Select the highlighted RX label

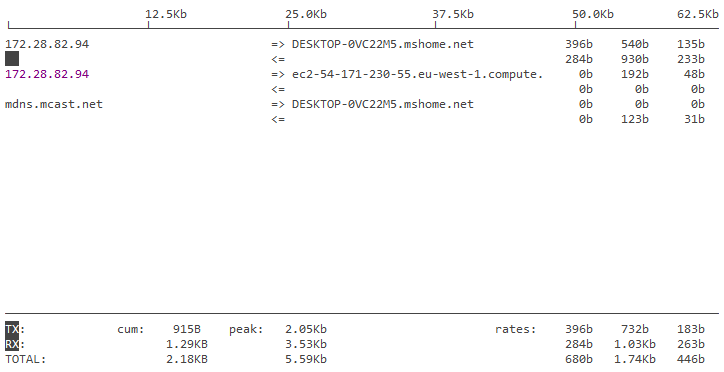click(x=12, y=344)
